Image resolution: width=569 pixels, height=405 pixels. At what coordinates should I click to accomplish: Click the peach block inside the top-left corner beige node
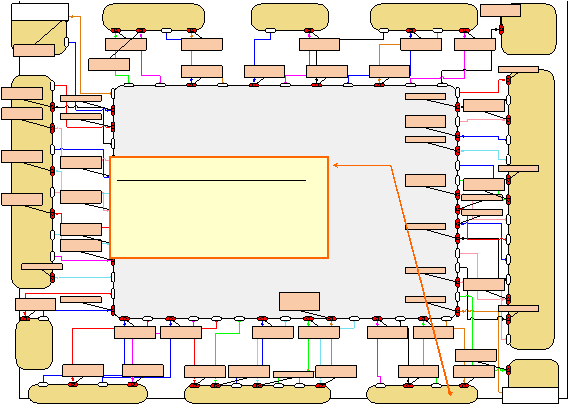34,50
